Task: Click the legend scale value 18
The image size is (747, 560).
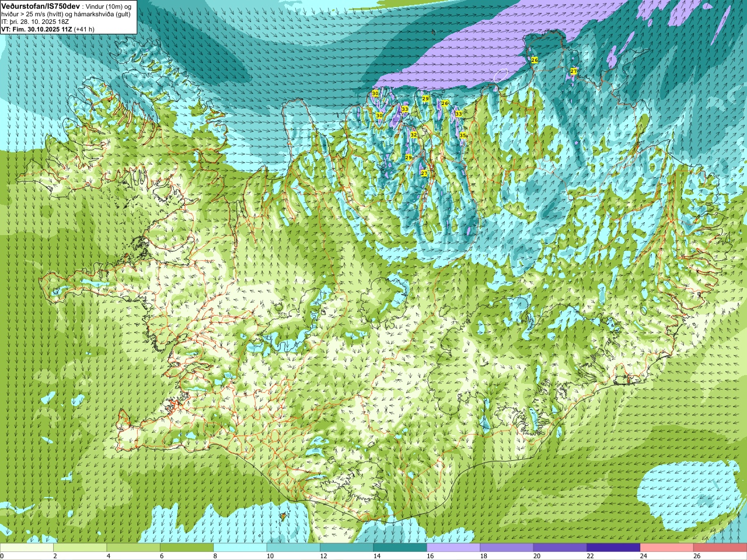Action: 483,556
